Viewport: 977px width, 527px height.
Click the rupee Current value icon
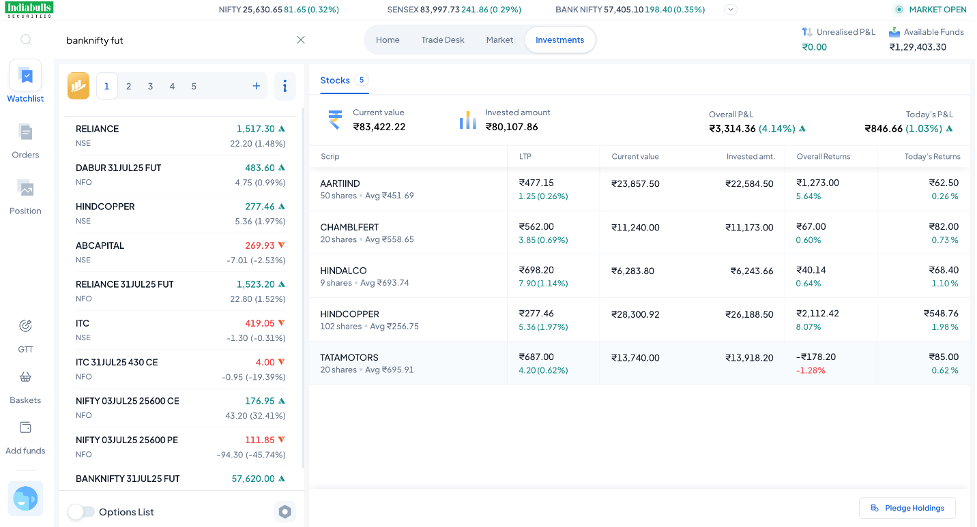(x=335, y=119)
